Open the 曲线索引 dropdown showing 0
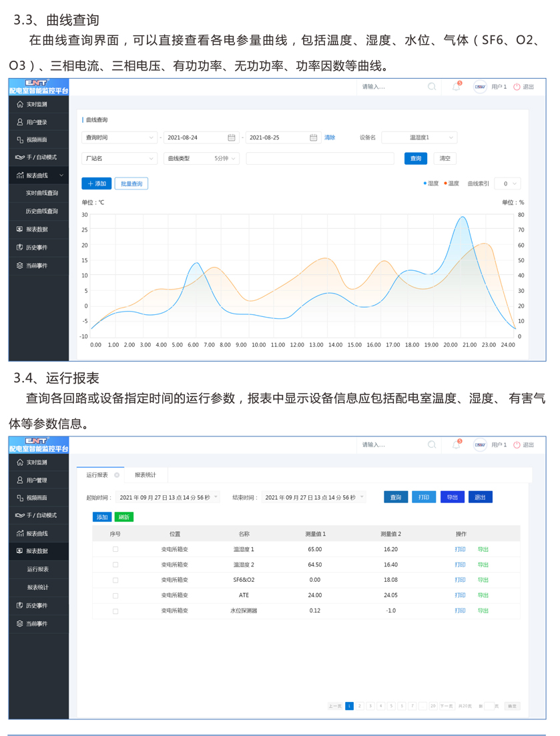This screenshot has width=560, height=736. click(x=507, y=183)
